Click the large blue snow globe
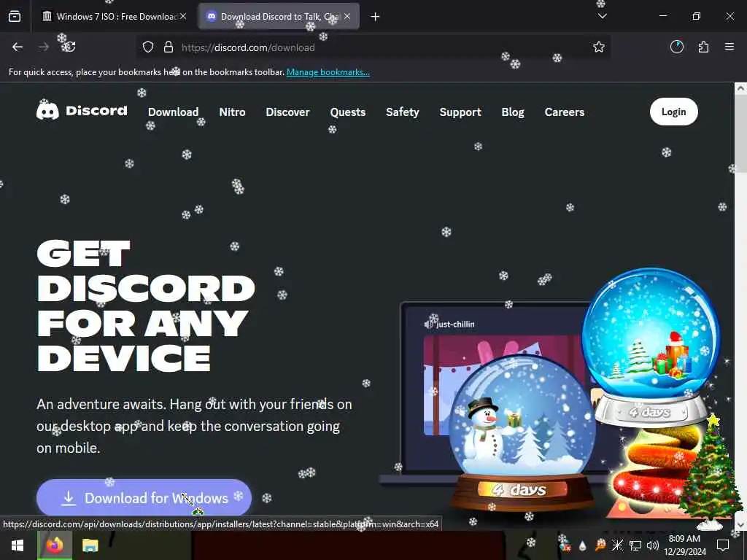This screenshot has height=560, width=747. click(650, 346)
